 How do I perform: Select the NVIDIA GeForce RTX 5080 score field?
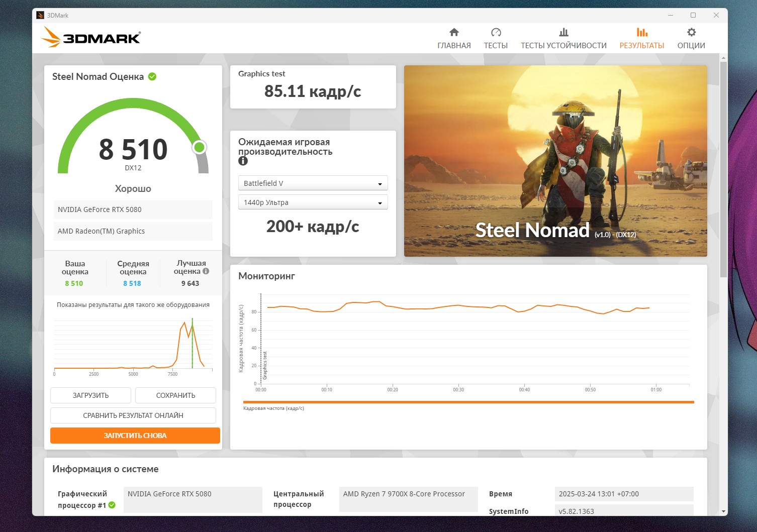tap(133, 209)
